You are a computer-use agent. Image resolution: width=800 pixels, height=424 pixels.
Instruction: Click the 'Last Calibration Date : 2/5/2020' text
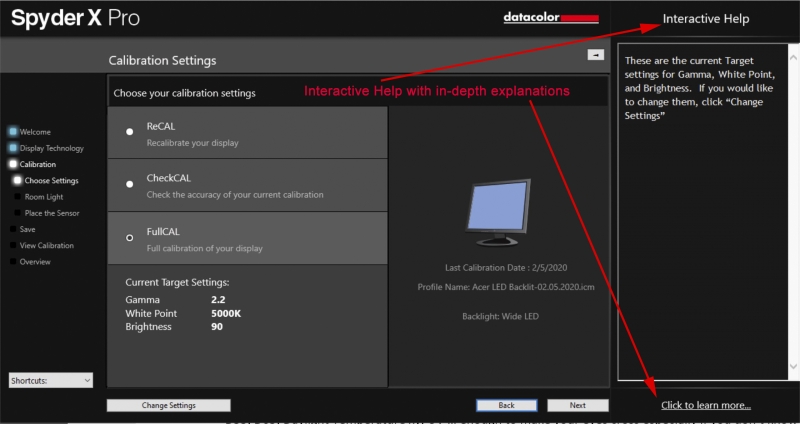pyautogui.click(x=506, y=267)
